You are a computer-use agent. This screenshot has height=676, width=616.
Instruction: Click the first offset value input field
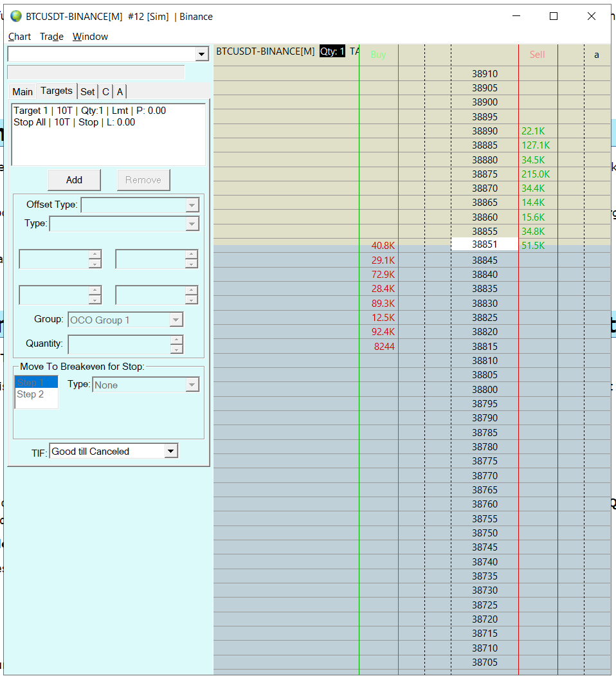[x=54, y=259]
